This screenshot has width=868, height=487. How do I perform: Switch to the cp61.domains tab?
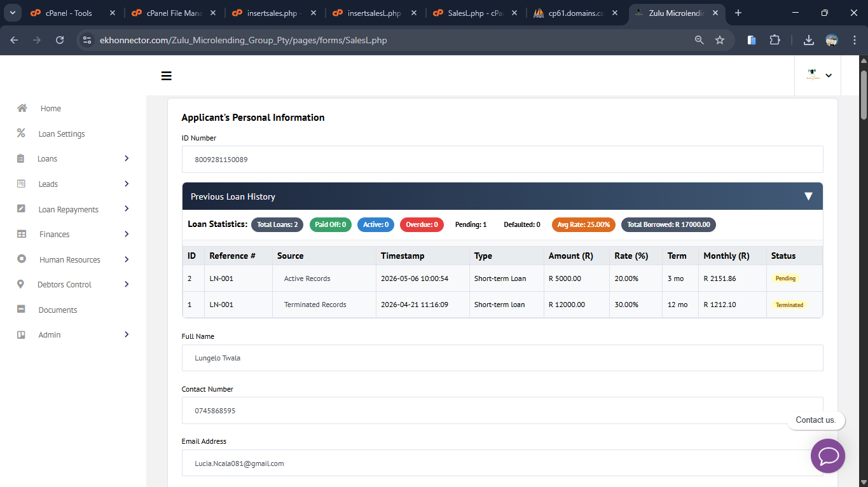click(x=575, y=13)
